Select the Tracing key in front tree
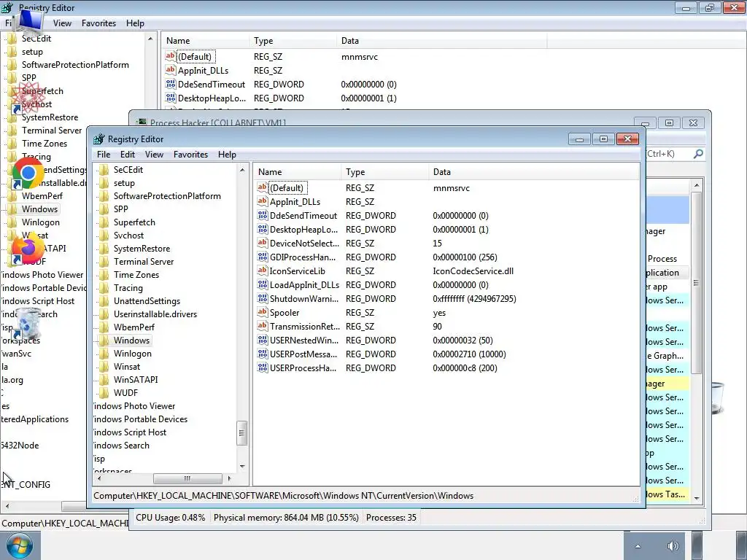Screen dimensions: 747x560 (x=128, y=287)
